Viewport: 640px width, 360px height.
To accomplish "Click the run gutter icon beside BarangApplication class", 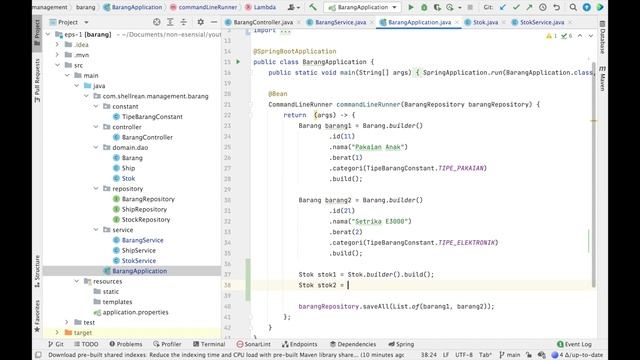I will pyautogui.click(x=238, y=62).
